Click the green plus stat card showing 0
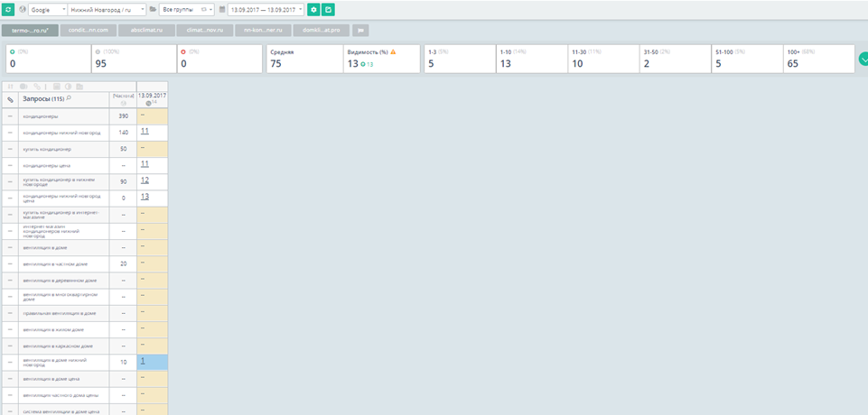 (x=48, y=59)
